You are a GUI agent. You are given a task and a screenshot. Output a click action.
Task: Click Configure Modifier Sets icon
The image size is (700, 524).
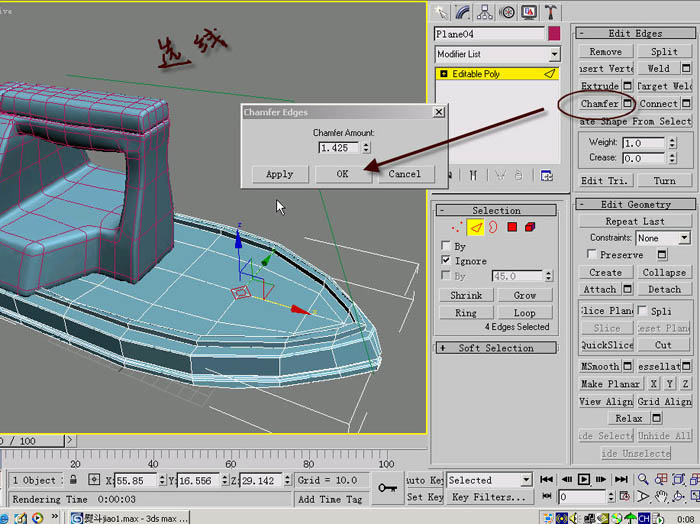(546, 175)
